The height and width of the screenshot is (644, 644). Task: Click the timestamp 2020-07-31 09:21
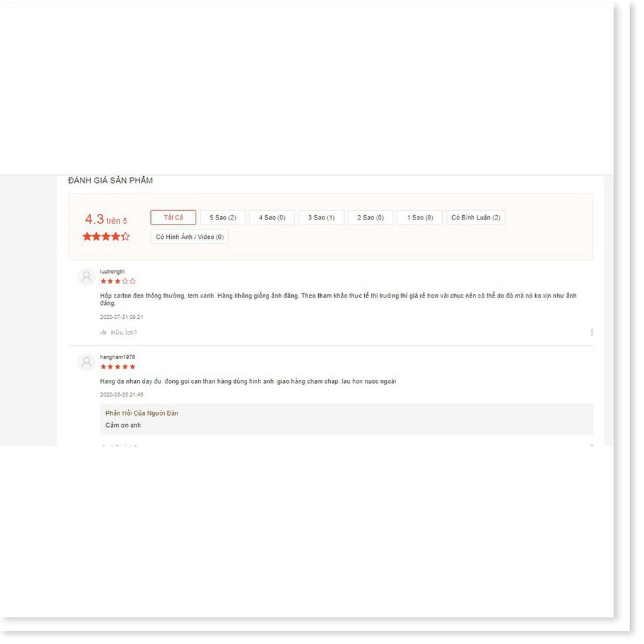pos(121,317)
